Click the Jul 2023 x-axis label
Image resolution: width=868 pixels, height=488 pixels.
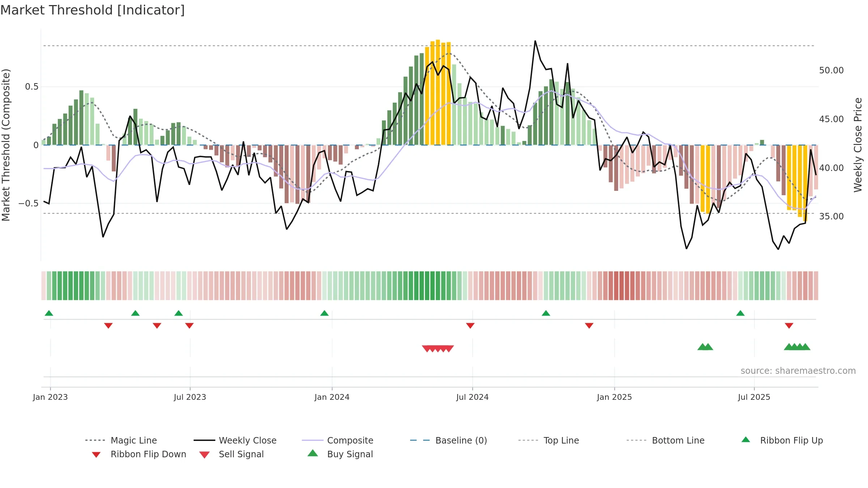[190, 397]
